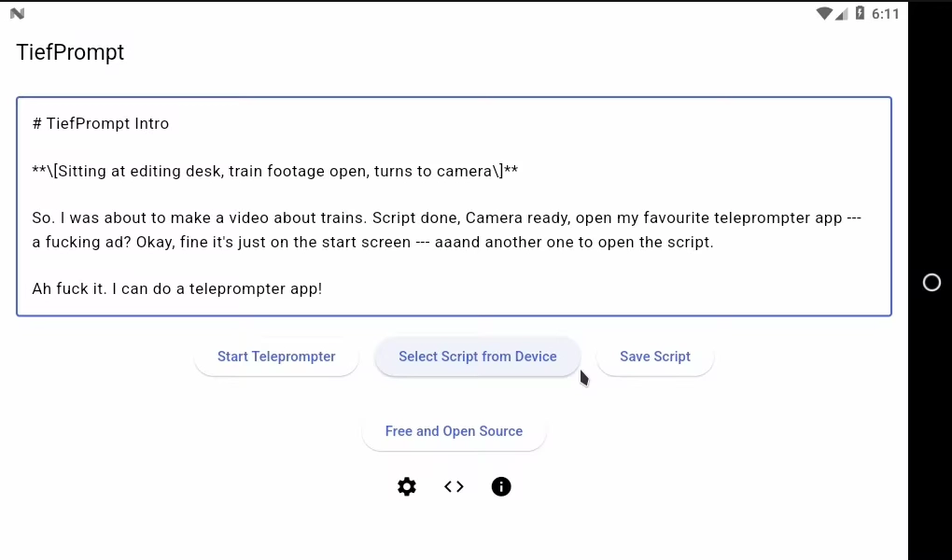Screen dimensions: 952x560
Task: Open the Free and Open Source button
Action: click(454, 431)
